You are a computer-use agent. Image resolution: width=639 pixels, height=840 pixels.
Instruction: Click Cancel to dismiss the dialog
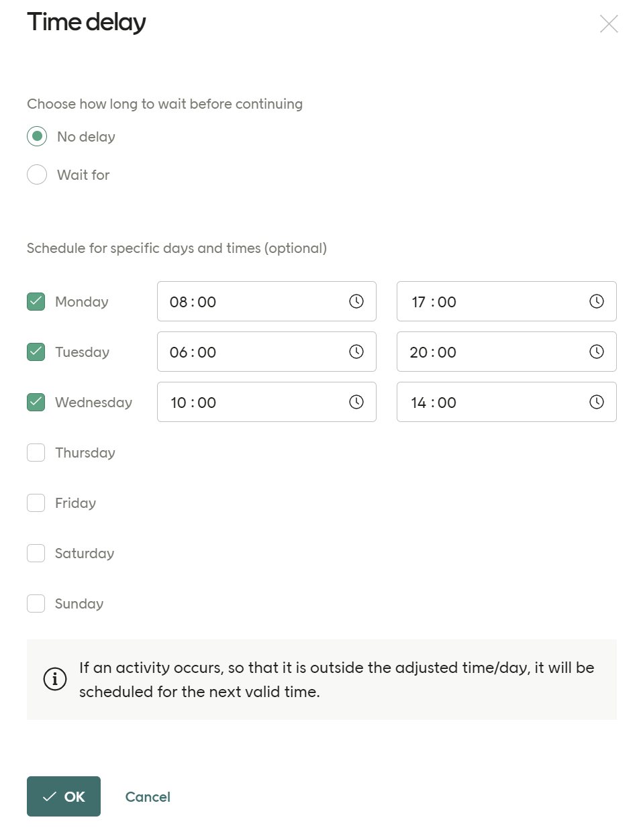[x=147, y=796]
